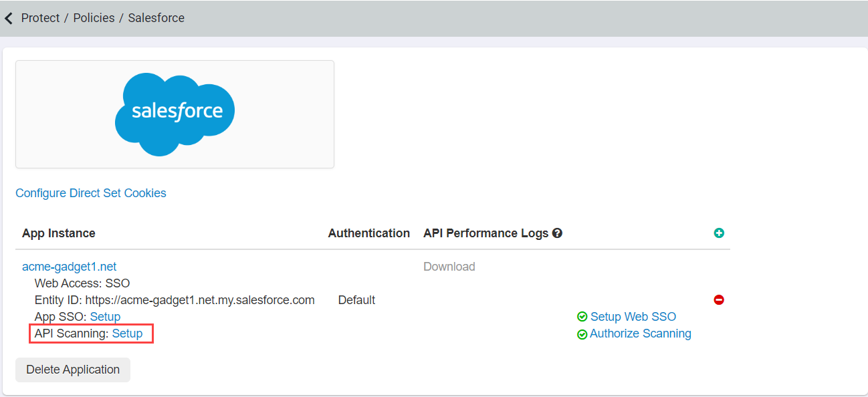The height and width of the screenshot is (397, 868).
Task: Open App SSO Setup link
Action: [x=105, y=316]
